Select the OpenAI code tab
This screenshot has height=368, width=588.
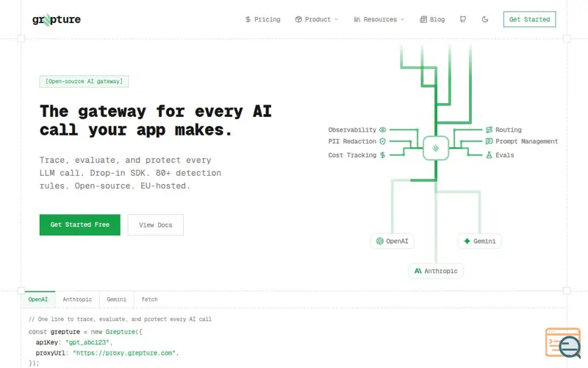[x=38, y=300]
